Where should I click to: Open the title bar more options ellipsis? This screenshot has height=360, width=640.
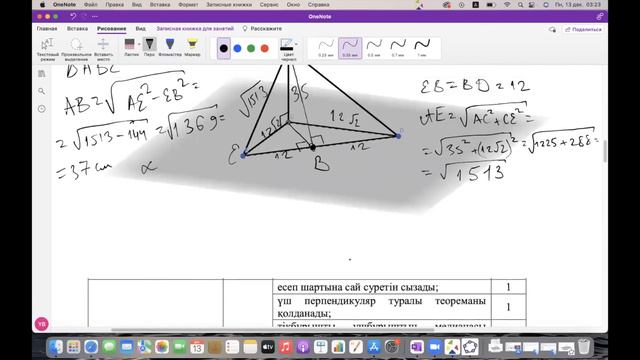pos(95,16)
